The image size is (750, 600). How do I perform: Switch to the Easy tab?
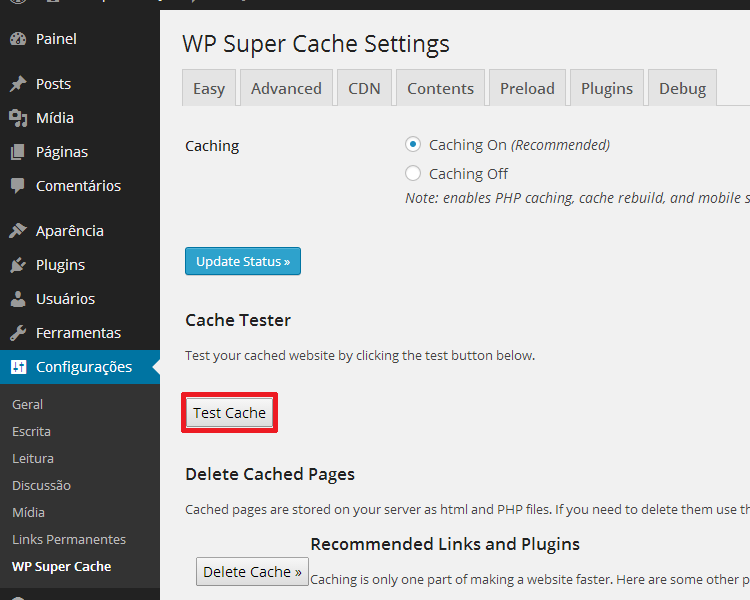[x=209, y=88]
